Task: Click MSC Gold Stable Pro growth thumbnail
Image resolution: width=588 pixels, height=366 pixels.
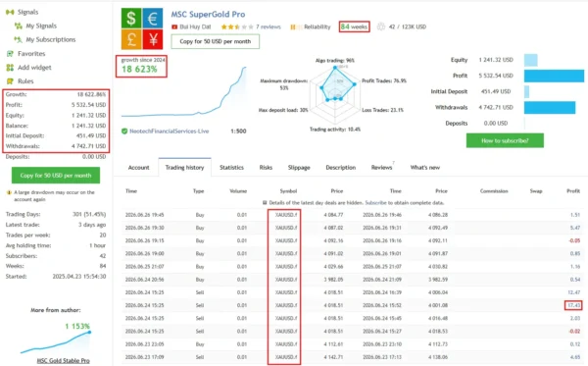Action: pos(56,341)
